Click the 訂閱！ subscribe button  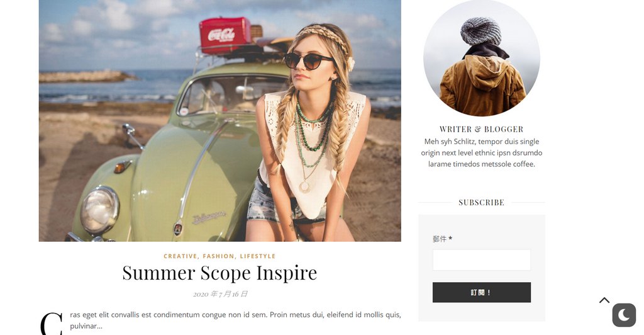click(x=481, y=292)
